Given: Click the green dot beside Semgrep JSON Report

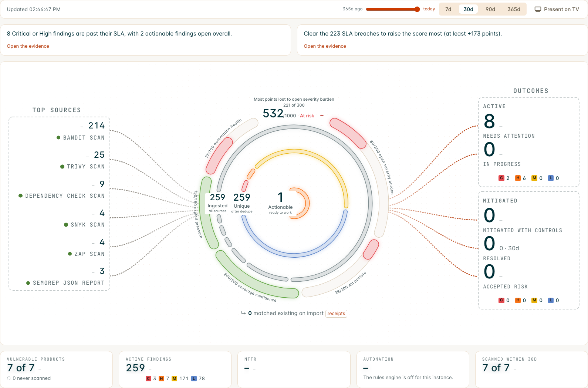Looking at the screenshot, I should pyautogui.click(x=28, y=283).
